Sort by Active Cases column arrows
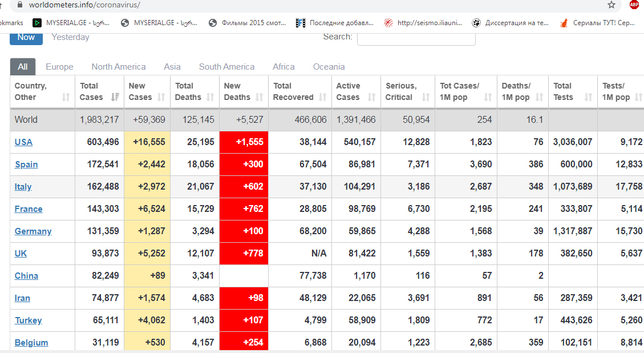 click(372, 98)
